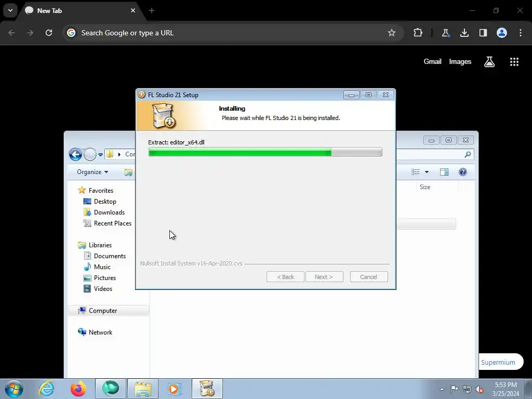Click the flask icon on the New Tab page
The height and width of the screenshot is (399, 532).
click(x=489, y=62)
